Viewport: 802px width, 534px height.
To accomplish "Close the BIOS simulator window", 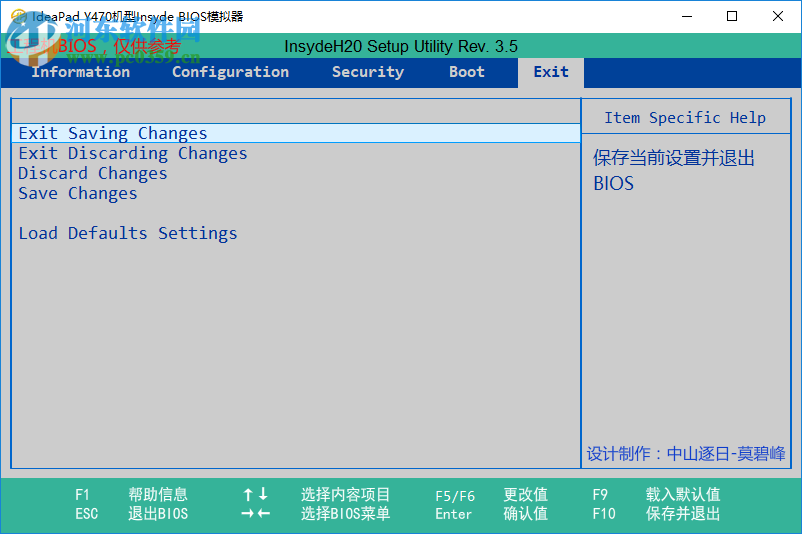I will (x=777, y=16).
